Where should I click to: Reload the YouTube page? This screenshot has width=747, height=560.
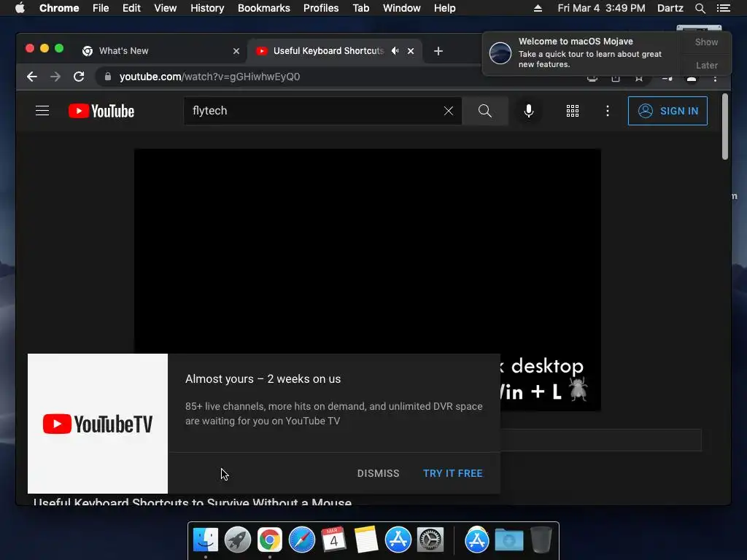click(x=79, y=77)
